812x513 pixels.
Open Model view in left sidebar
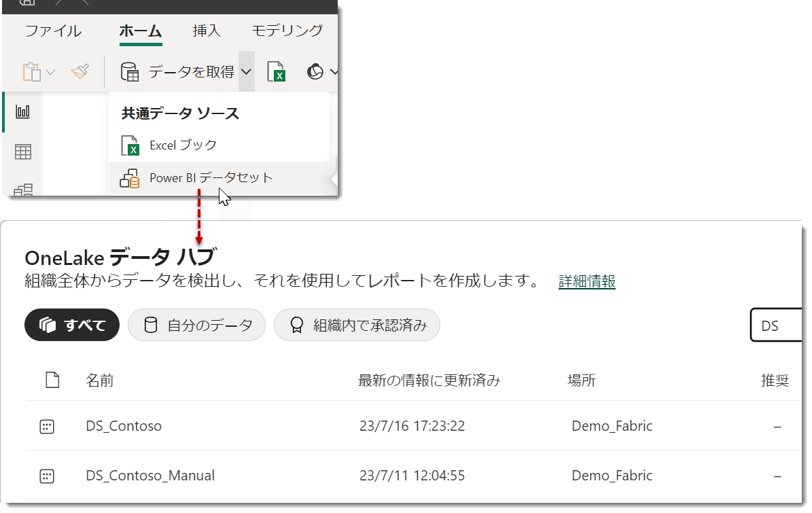point(23,190)
